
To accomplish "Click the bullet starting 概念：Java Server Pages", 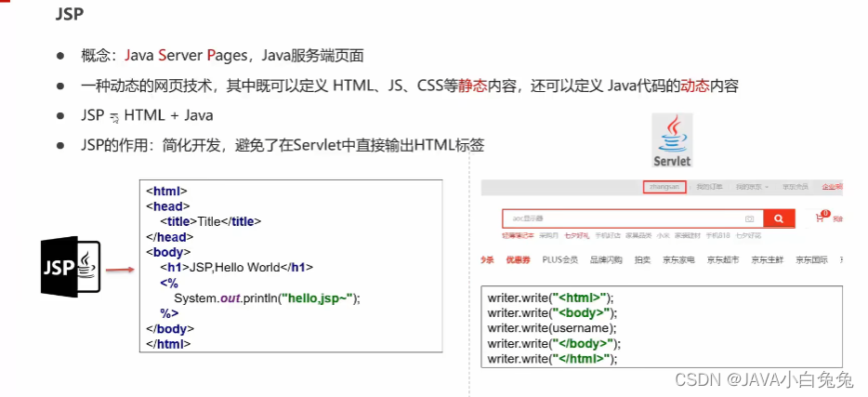I will click(x=222, y=56).
